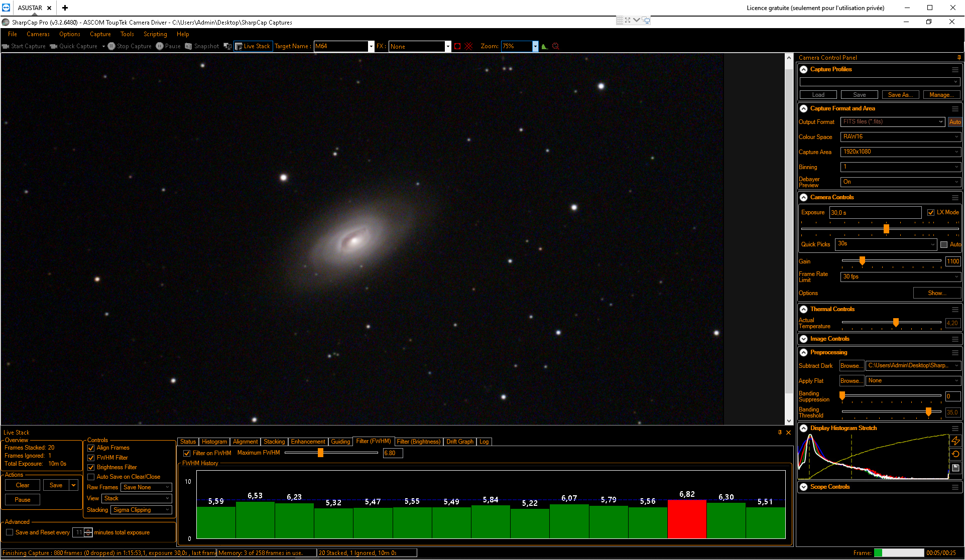This screenshot has height=560, width=965.
Task: Uncheck the FWHM Filter checkbox
Action: tap(91, 458)
